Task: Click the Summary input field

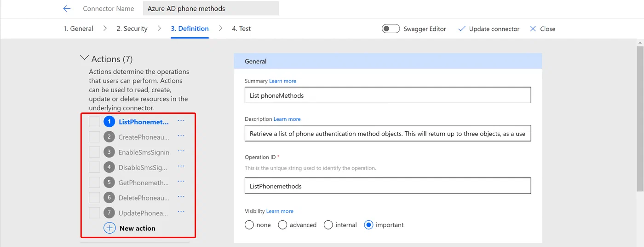Action: pyautogui.click(x=388, y=95)
